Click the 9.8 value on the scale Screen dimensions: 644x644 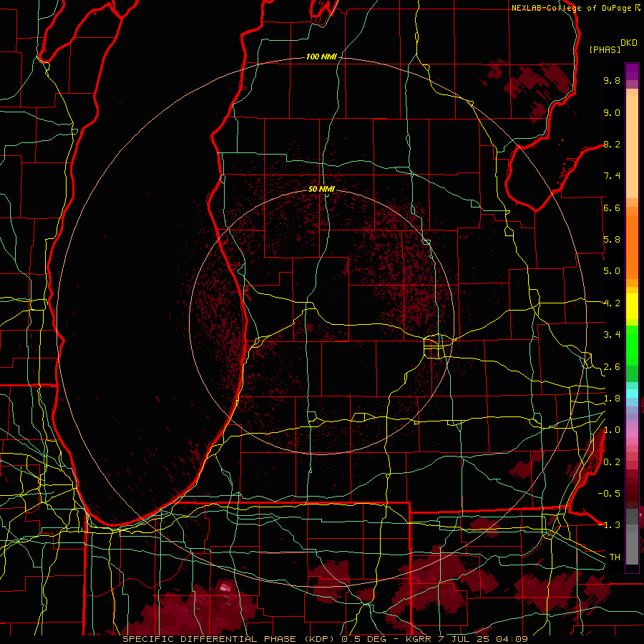[612, 80]
